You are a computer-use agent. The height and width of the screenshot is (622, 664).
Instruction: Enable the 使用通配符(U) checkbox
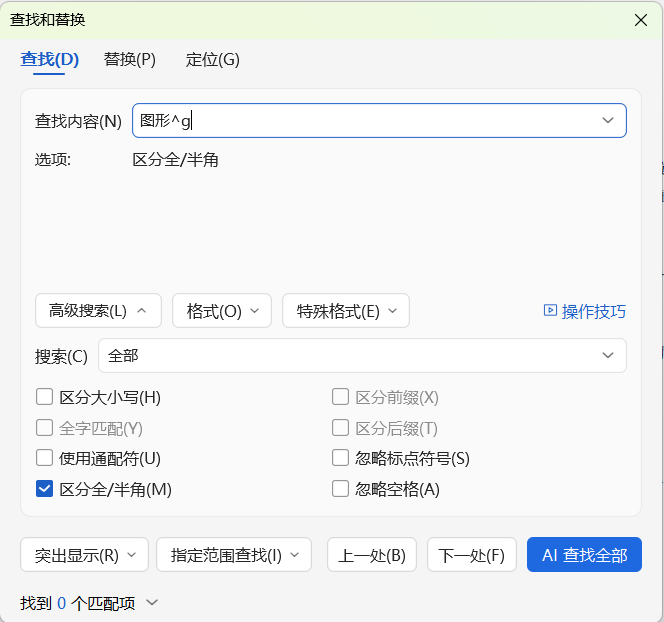point(44,459)
